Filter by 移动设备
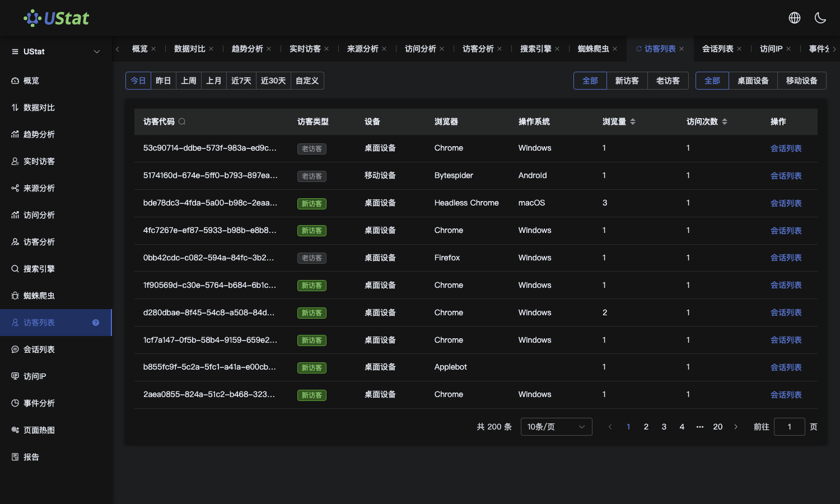Screen dimensions: 840x504 [802, 81]
